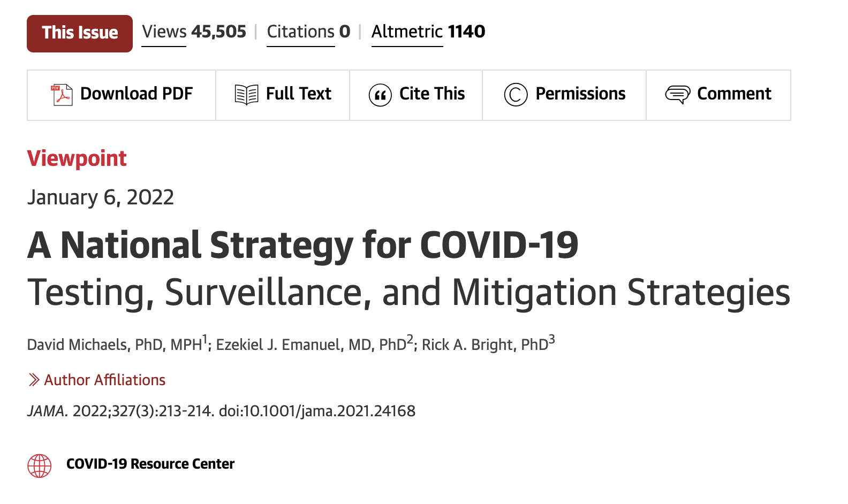This screenshot has height=504, width=848.
Task: Click the copyright symbol icon
Action: [516, 95]
